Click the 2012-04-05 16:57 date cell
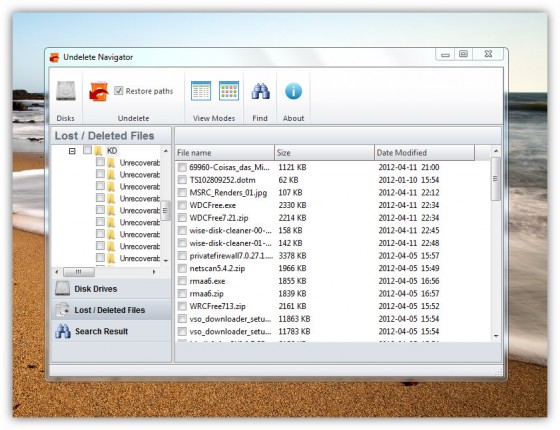This screenshot has height=430, width=560. pos(409,294)
